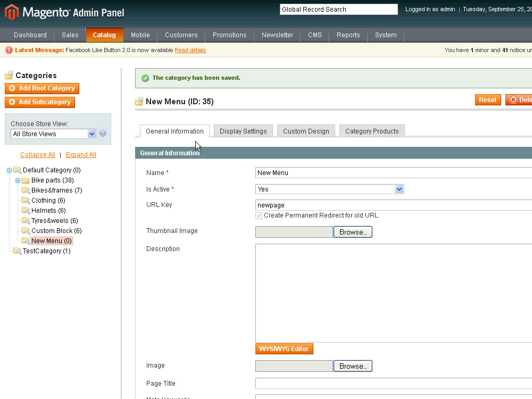Follow the Read details link
Screen dimensions: 532x399
coord(190,50)
